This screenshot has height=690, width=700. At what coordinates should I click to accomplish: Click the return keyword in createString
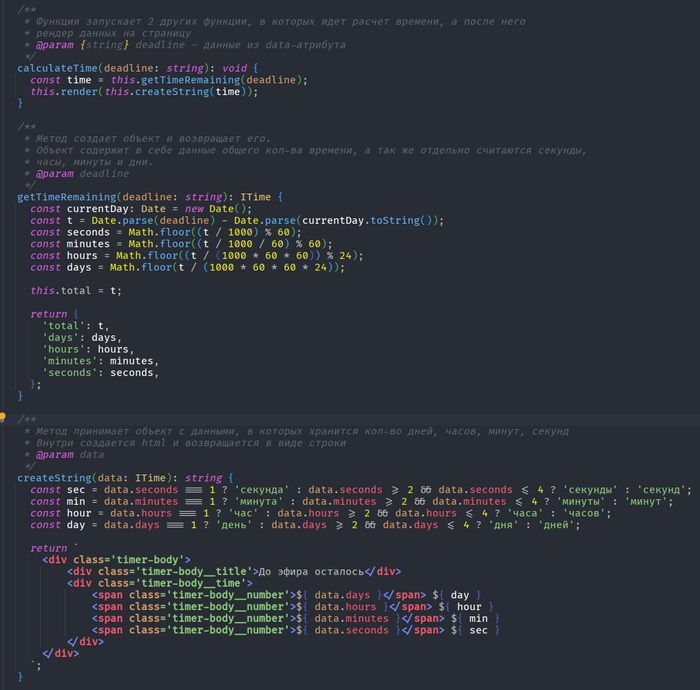click(48, 548)
